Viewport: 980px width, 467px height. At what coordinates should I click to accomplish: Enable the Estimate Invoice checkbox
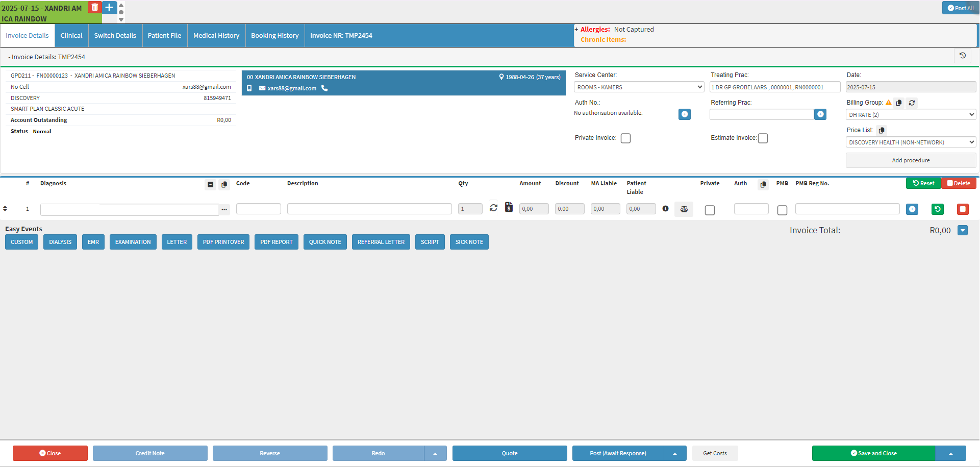click(x=763, y=138)
